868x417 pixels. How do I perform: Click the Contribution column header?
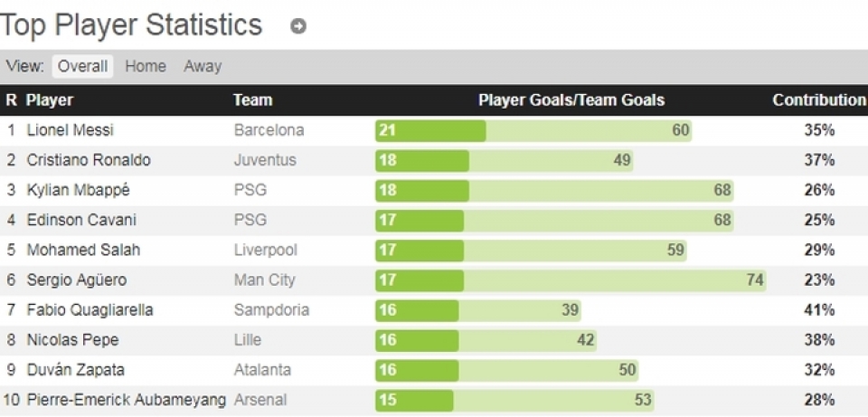tap(818, 100)
